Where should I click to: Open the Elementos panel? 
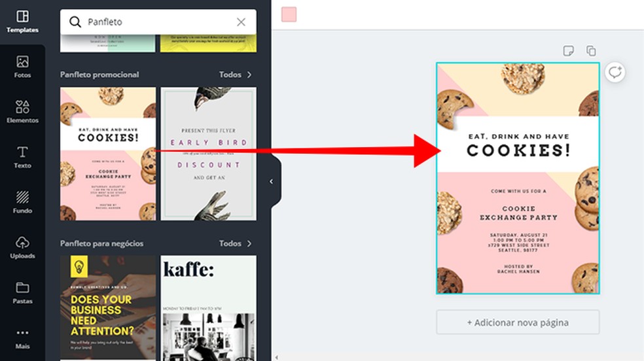pos(22,112)
